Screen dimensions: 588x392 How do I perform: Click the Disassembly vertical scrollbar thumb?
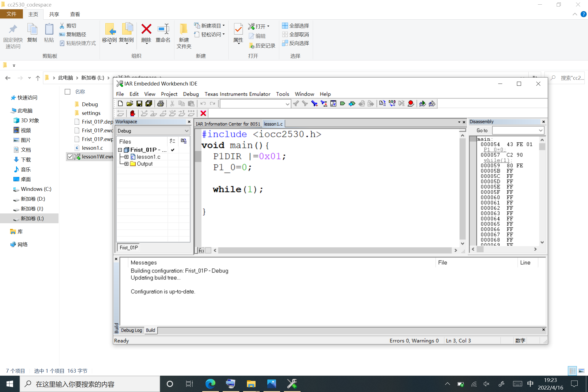coord(542,147)
